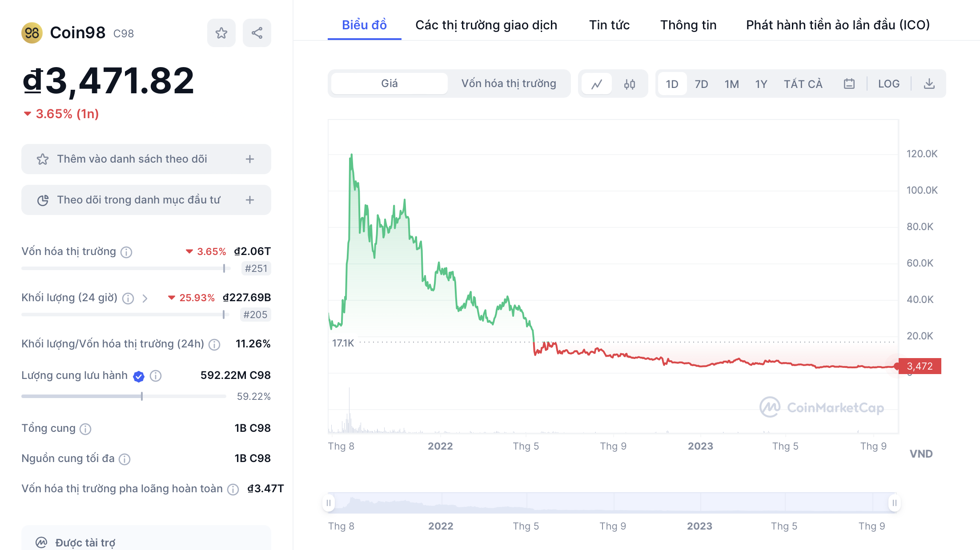This screenshot has width=980, height=550.
Task: Open the Các thị trường giao dịch tab
Action: click(486, 25)
